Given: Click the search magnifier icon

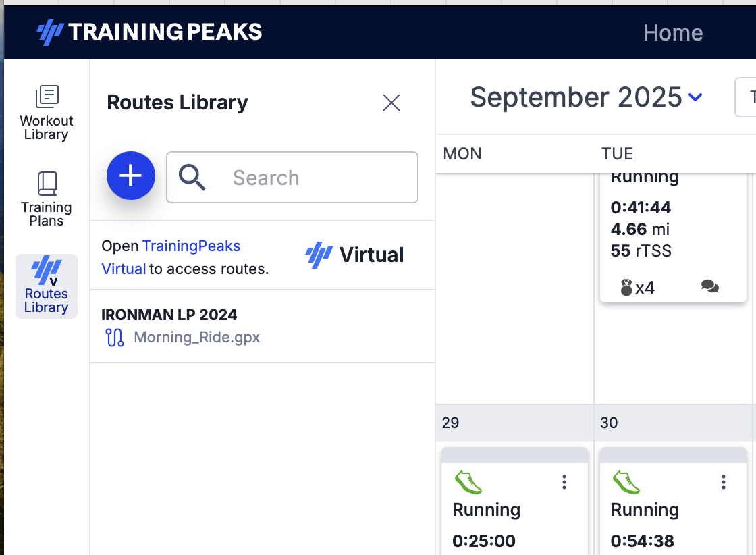Looking at the screenshot, I should pos(192,178).
